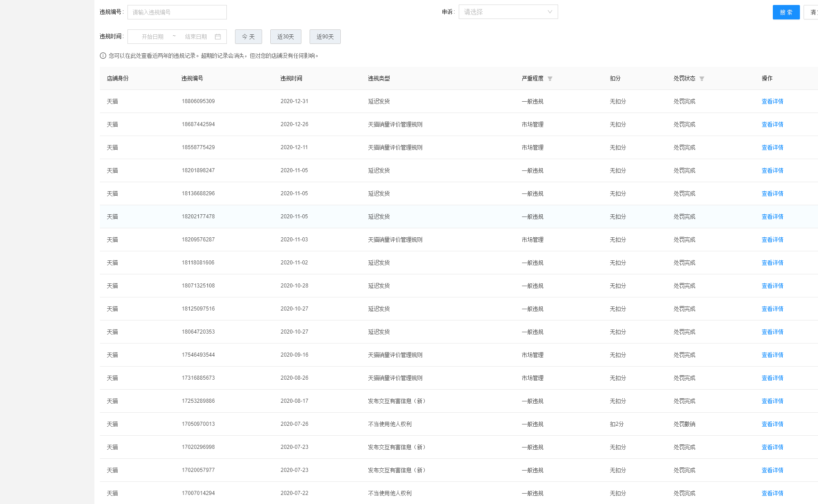View details for violation 17316885673

click(x=772, y=378)
